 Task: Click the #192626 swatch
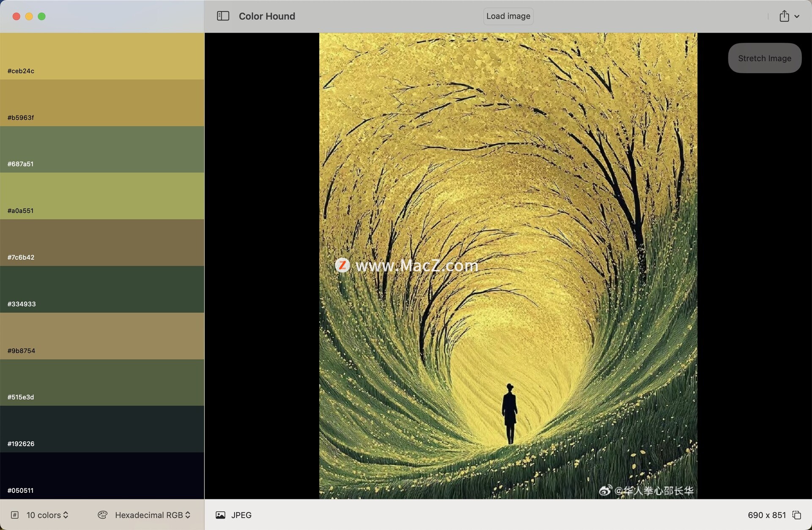tap(102, 429)
